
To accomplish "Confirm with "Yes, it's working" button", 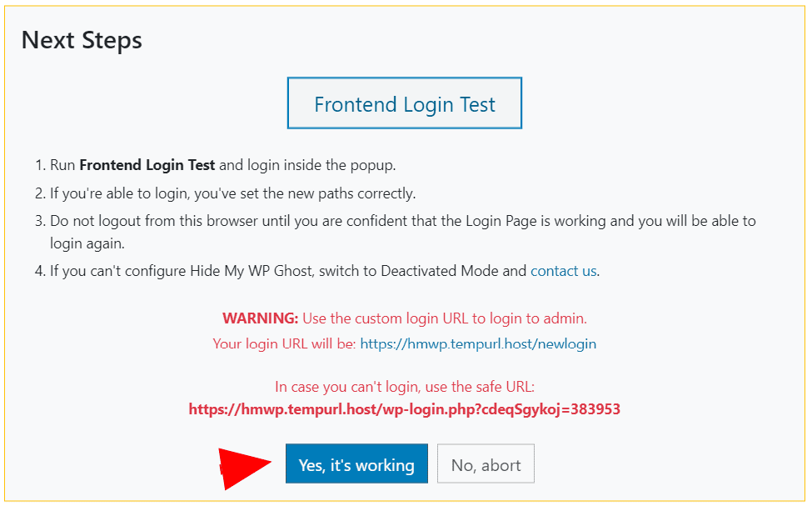I will coord(356,464).
